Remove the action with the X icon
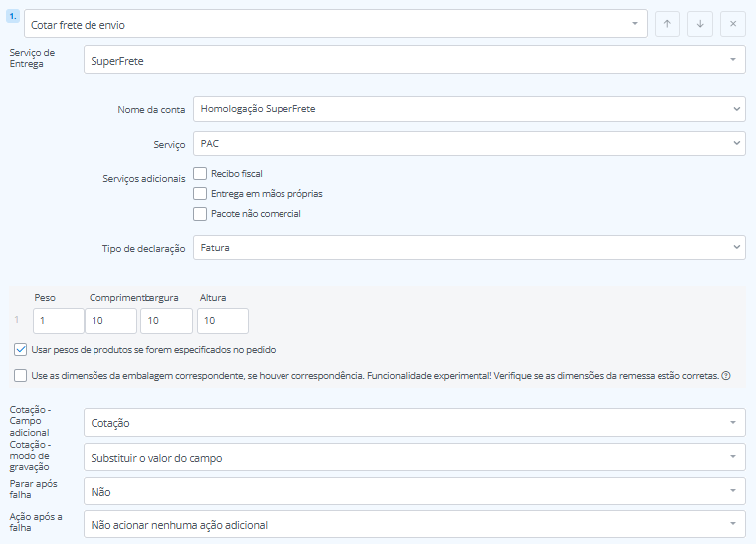This screenshot has height=544, width=756. tap(732, 24)
